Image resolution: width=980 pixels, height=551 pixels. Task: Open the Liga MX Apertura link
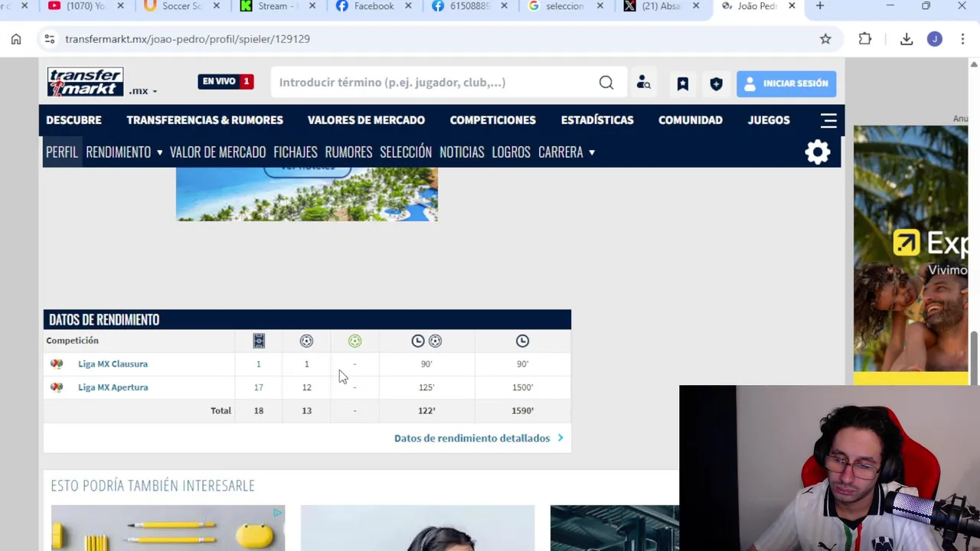click(113, 387)
